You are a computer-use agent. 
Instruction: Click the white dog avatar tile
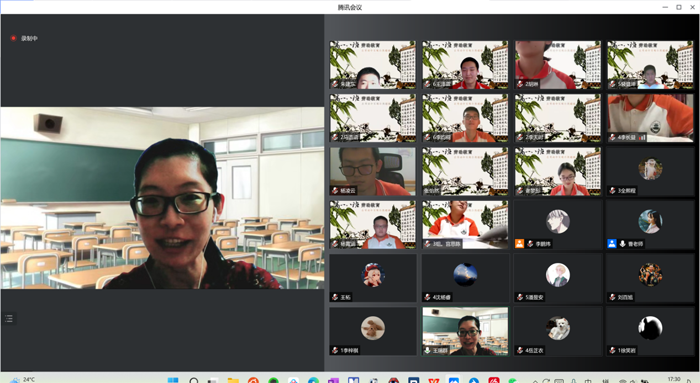click(558, 328)
